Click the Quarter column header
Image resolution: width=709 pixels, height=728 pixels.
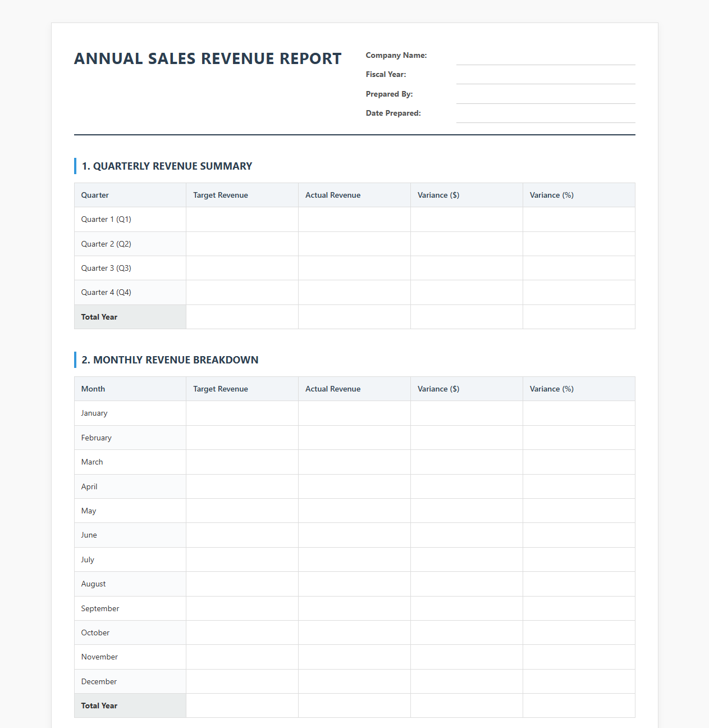click(130, 195)
